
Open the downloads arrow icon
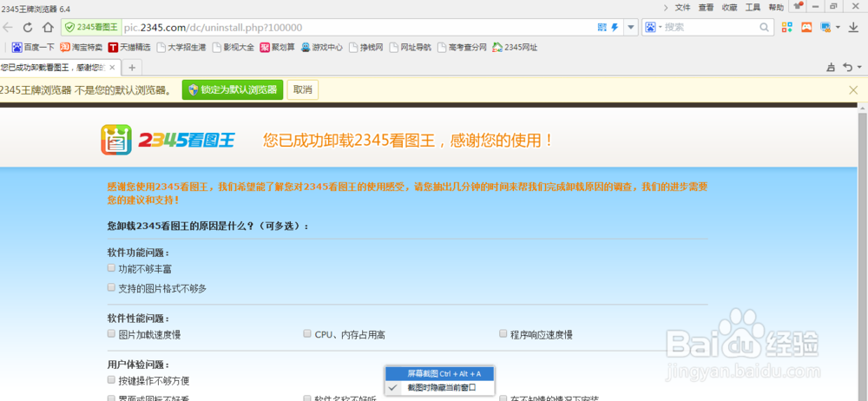(853, 27)
